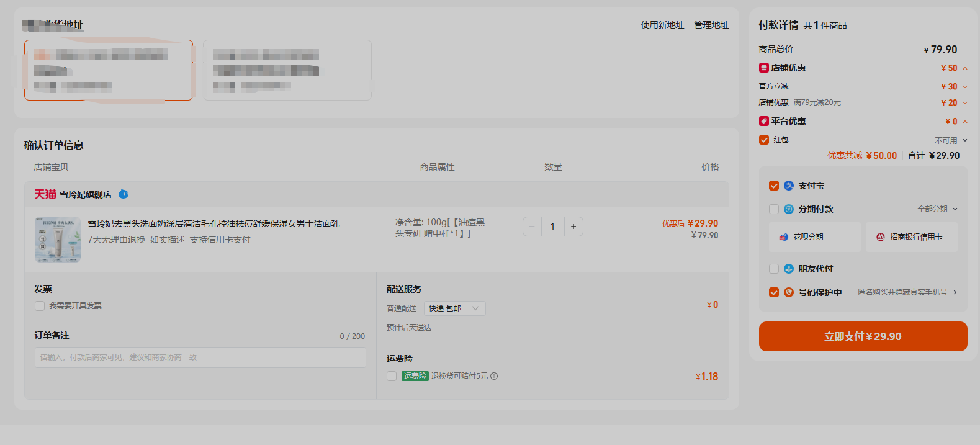Click 使用新地址 to add an address
Image resolution: width=980 pixels, height=445 pixels.
[662, 25]
